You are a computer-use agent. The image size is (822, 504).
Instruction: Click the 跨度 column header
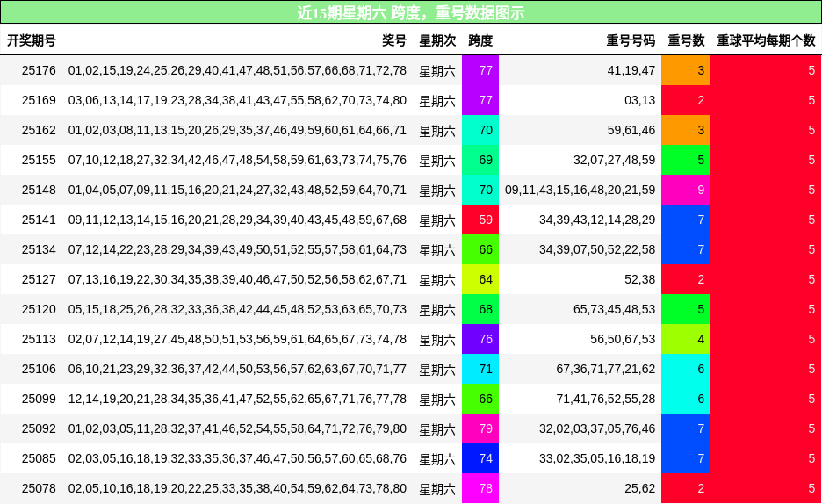480,40
